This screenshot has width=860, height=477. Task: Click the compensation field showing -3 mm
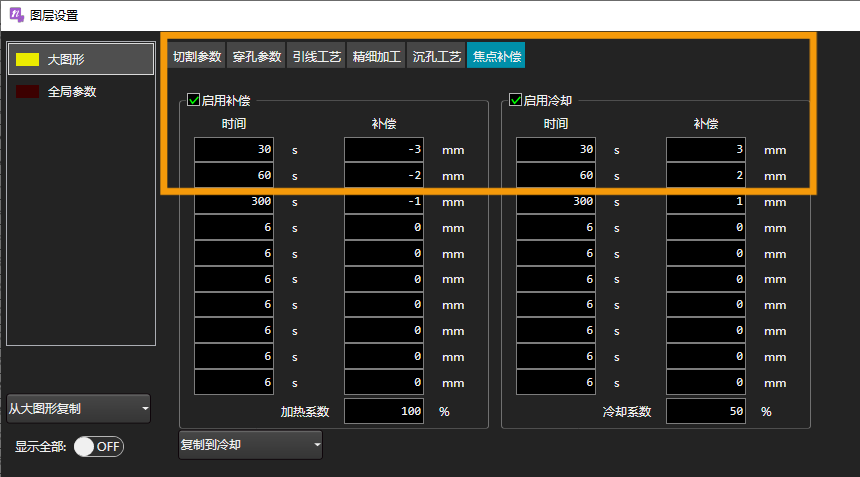384,150
